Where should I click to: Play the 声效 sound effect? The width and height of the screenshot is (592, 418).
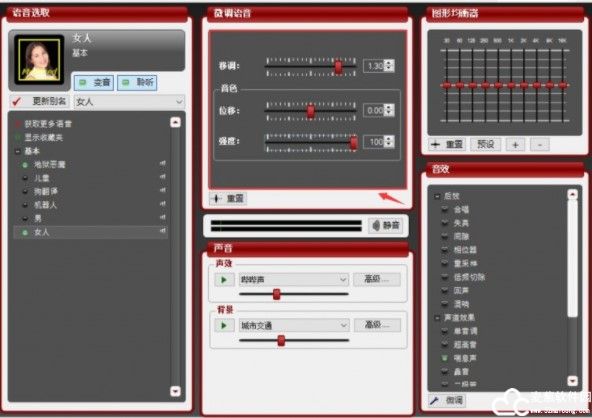point(224,280)
